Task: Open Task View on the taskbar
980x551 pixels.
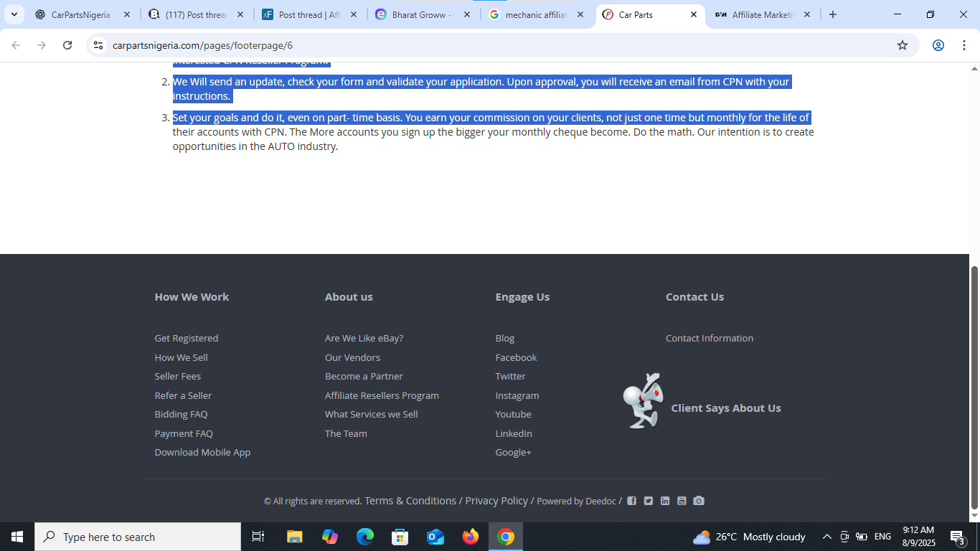Action: click(x=258, y=537)
